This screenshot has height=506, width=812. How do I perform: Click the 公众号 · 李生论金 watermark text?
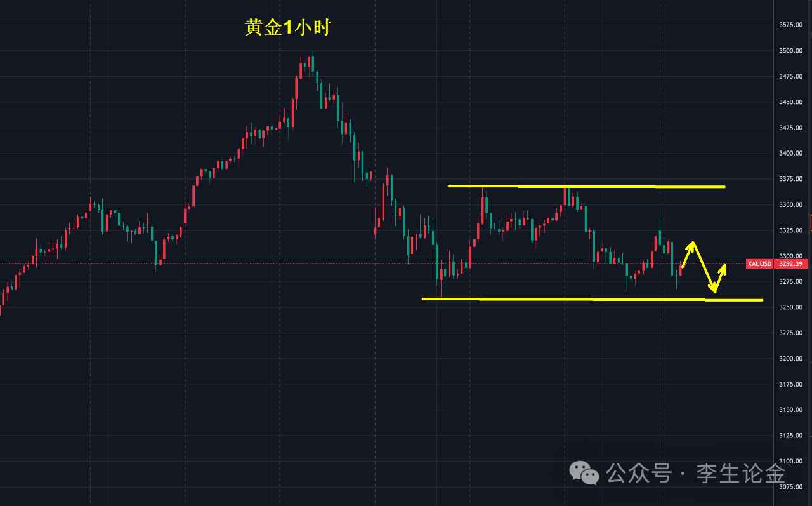pos(695,473)
